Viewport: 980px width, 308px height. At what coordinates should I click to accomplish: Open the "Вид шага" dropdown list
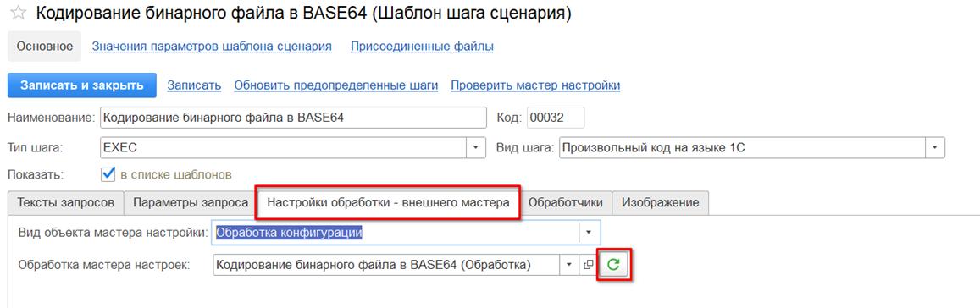[935, 148]
